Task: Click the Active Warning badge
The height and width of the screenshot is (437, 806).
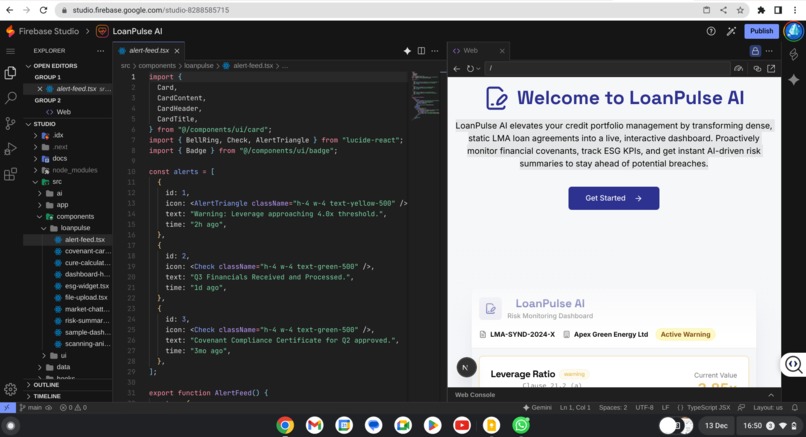Action: click(x=685, y=334)
